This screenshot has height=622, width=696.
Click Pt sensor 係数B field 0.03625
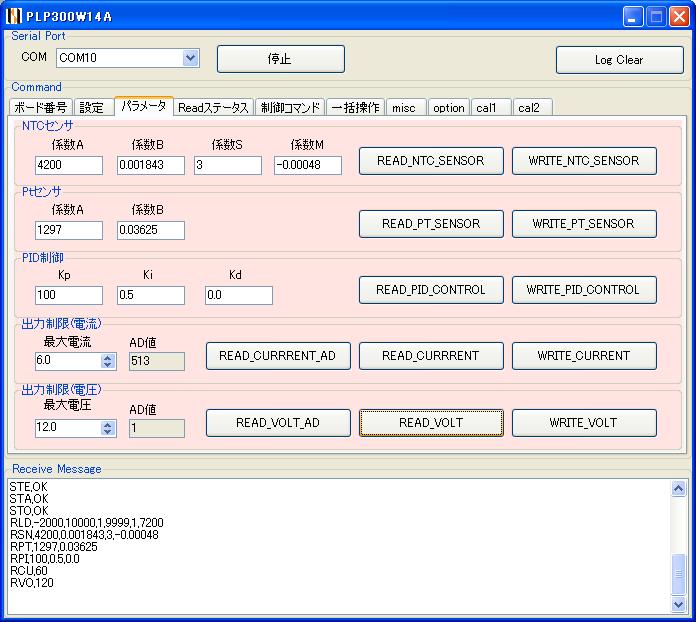(150, 230)
